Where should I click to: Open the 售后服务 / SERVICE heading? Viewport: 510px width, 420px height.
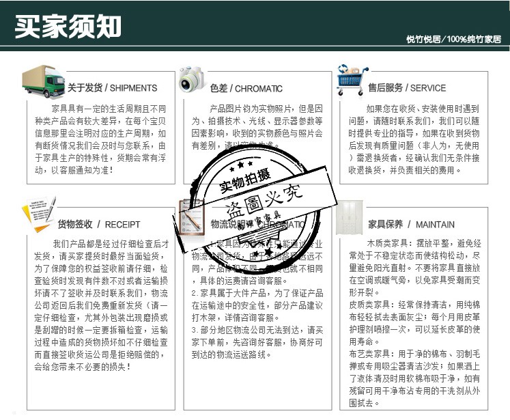coord(407,88)
